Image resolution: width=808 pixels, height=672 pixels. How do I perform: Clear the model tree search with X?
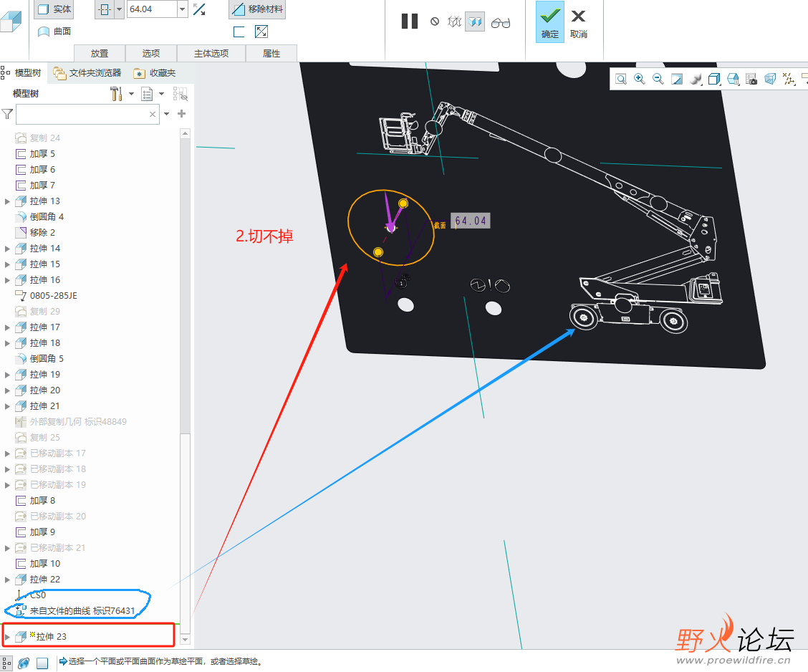click(x=153, y=115)
